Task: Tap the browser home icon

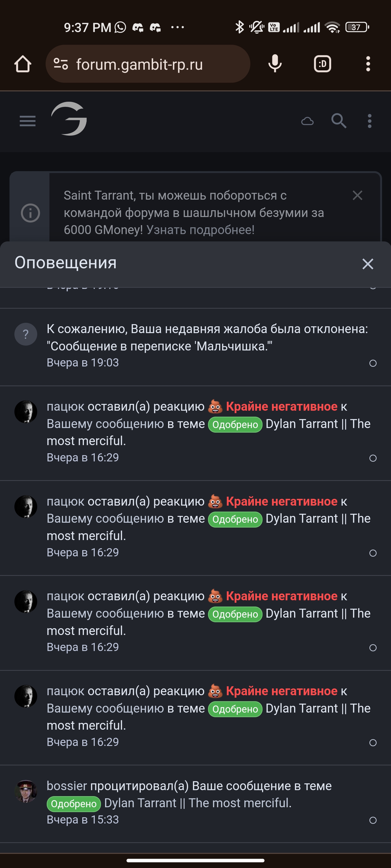Action: [x=23, y=64]
